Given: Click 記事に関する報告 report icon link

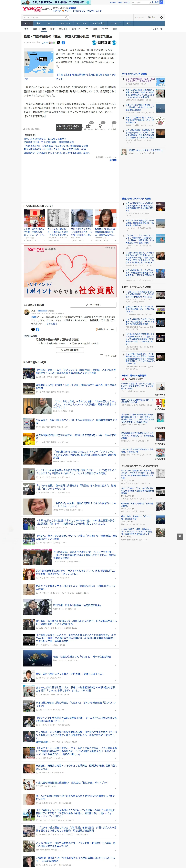Looking at the screenshot, I should 31,129.
